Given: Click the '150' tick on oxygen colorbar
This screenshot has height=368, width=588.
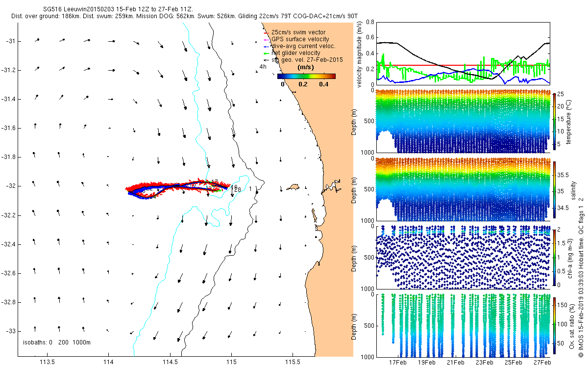Looking at the screenshot, I should coord(563,305).
